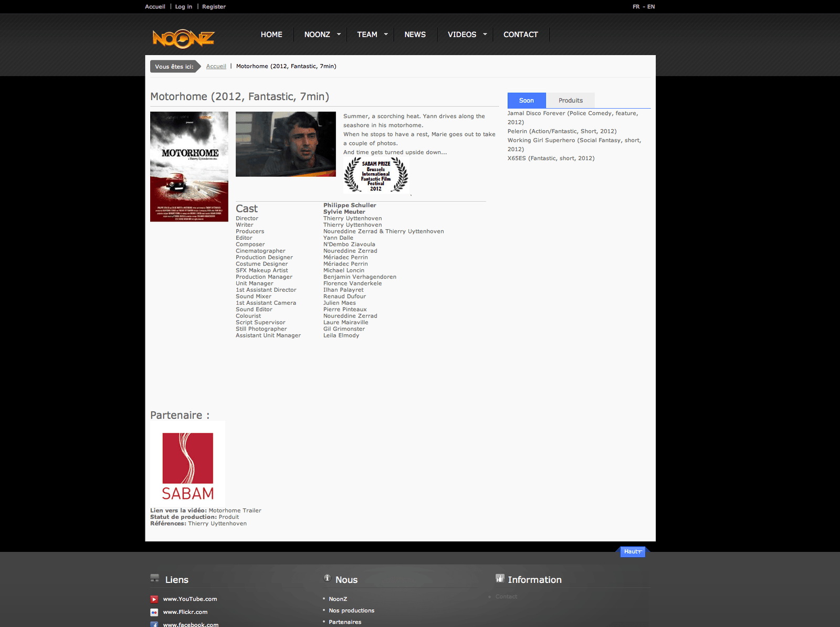
Task: Open the Motorhome movie poster image
Action: [x=189, y=166]
